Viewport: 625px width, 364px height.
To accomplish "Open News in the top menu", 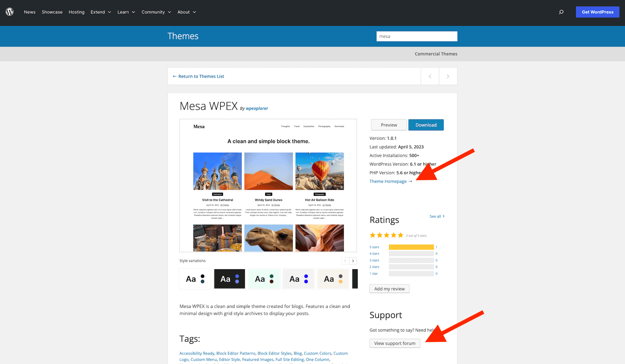I will click(30, 12).
